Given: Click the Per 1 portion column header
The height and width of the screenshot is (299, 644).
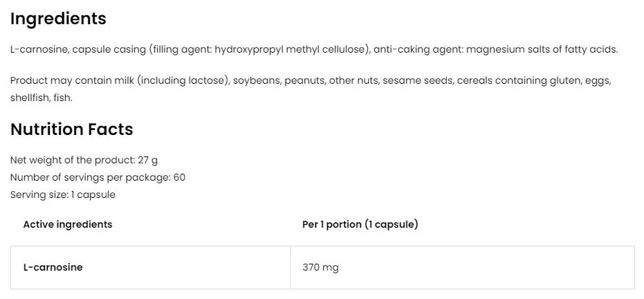Looking at the screenshot, I should (360, 224).
